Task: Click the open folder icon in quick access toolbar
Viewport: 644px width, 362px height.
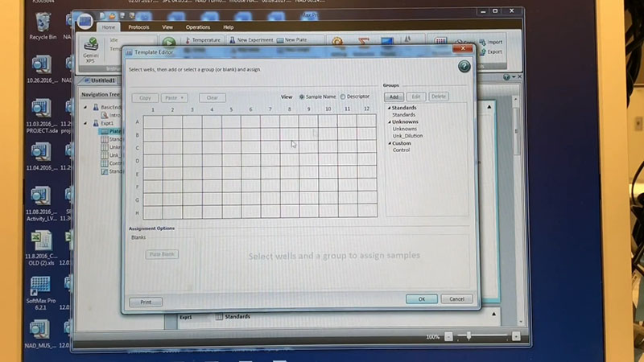Action: point(112,16)
